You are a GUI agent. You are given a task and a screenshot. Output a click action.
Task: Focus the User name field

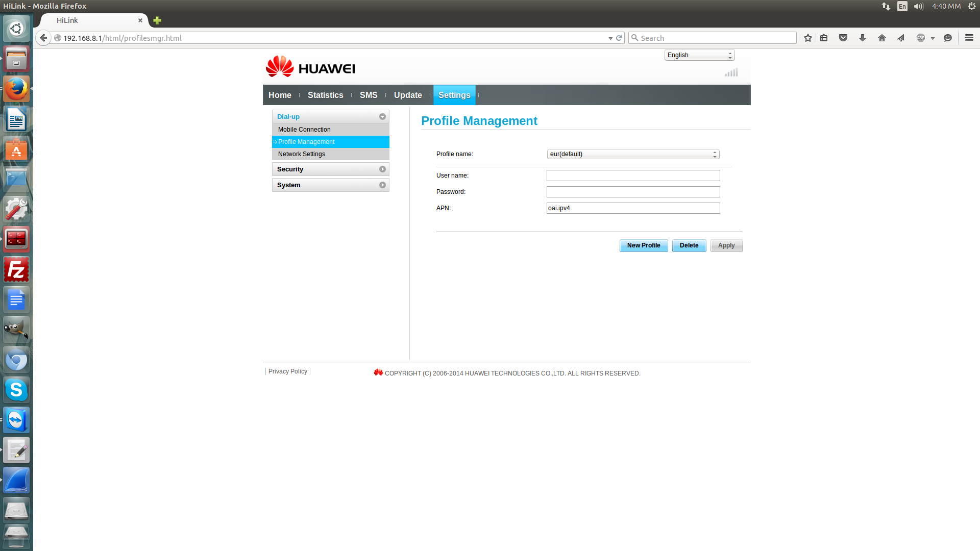pyautogui.click(x=633, y=176)
